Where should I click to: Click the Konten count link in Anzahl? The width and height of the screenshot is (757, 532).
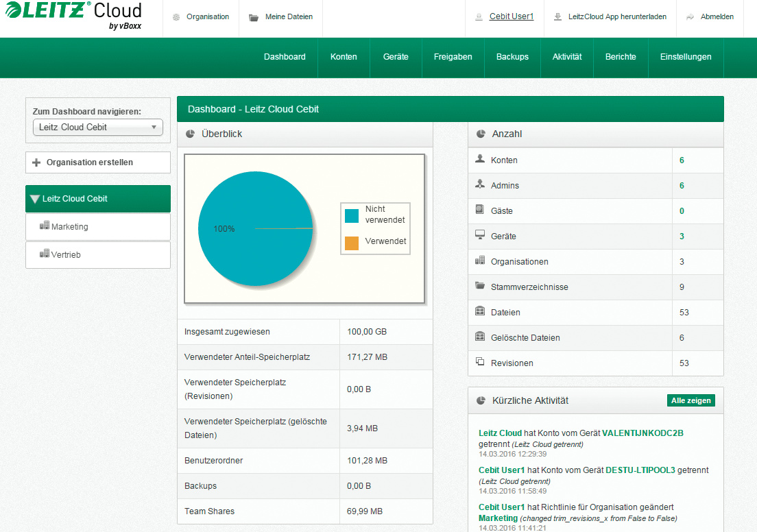[x=682, y=160]
